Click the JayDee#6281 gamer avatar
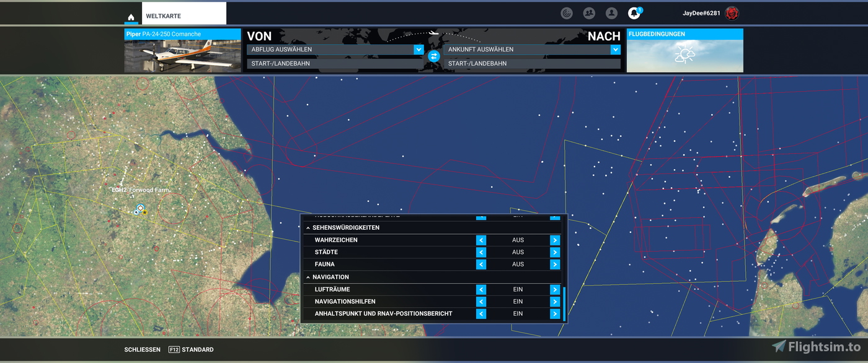 pyautogui.click(x=732, y=13)
